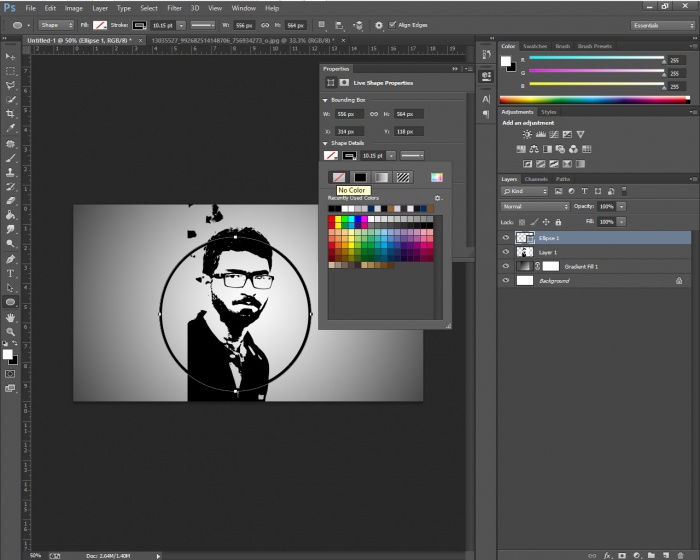Toggle the Align Edges checkbox
Screen dimensions: 700x560
point(392,24)
